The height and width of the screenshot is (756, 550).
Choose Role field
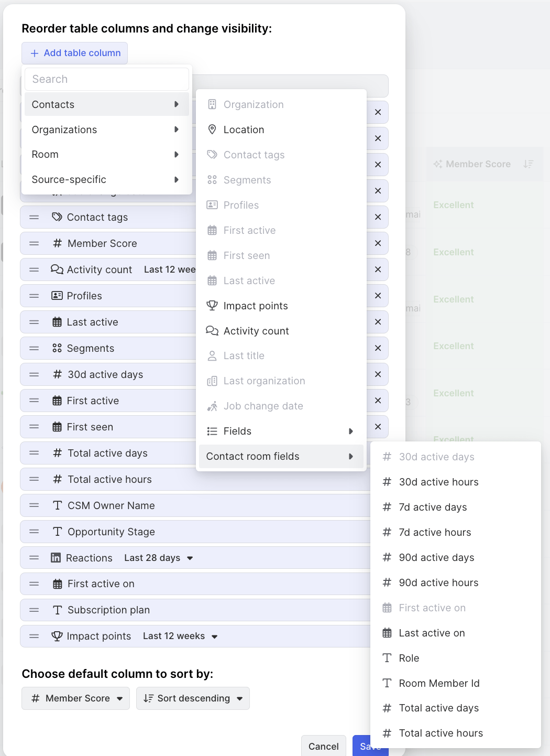pyautogui.click(x=456, y=658)
